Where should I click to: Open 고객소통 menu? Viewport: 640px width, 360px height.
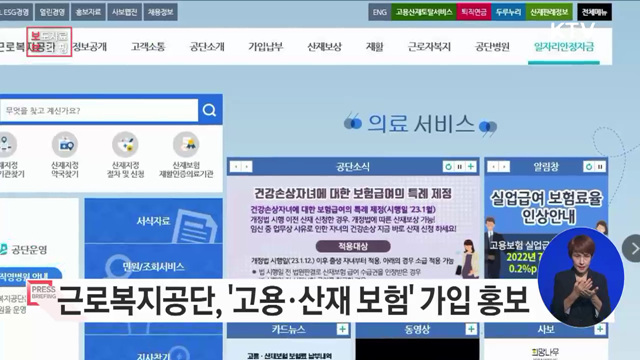pyautogui.click(x=148, y=47)
